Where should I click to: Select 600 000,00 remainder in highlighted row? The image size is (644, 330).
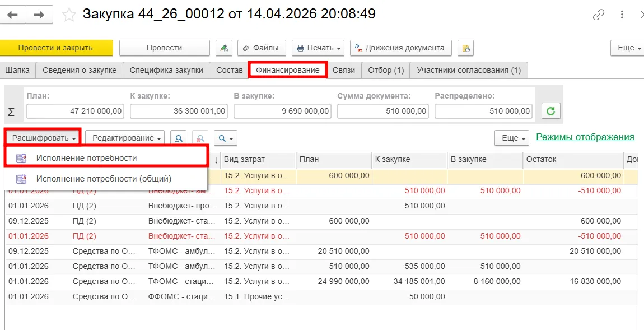tap(573, 175)
